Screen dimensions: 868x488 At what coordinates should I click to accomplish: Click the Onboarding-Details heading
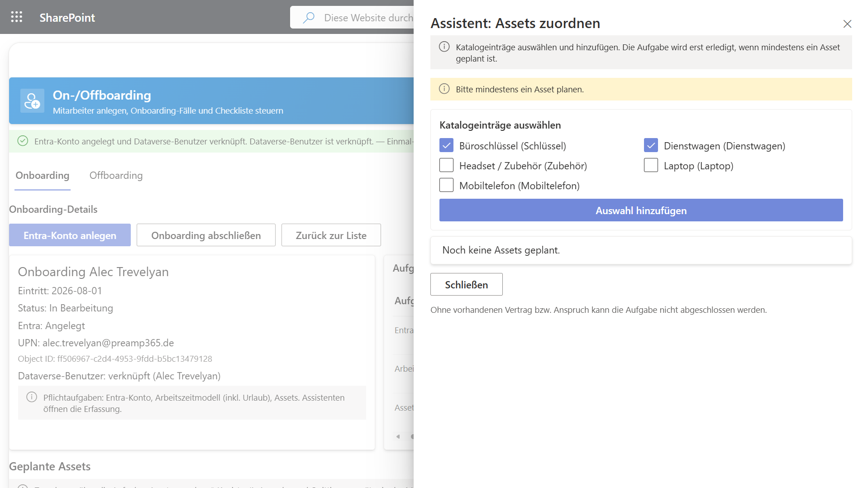(53, 209)
